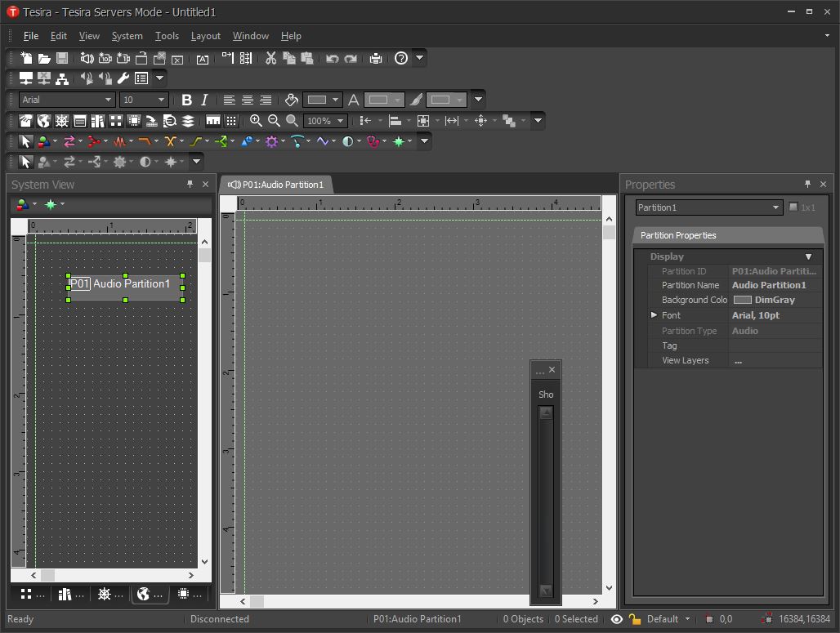Viewport: 840px width, 633px height.
Task: Toggle bold formatting
Action: (x=186, y=100)
